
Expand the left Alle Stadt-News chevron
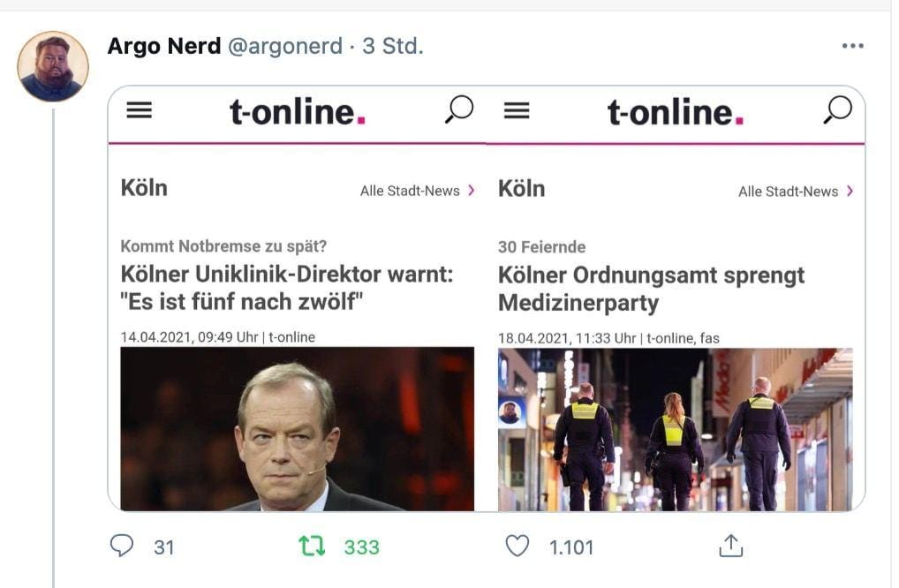click(471, 191)
